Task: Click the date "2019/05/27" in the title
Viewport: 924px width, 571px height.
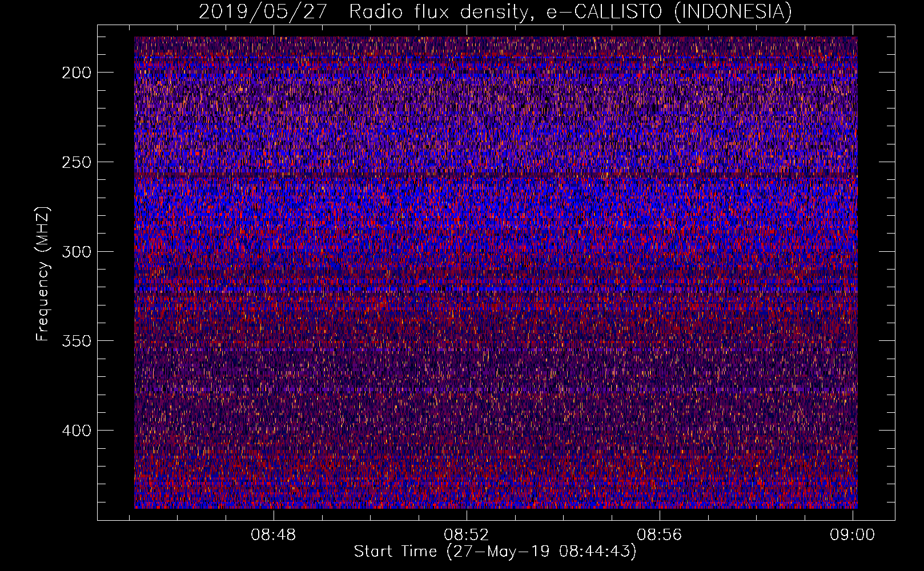Action: [x=263, y=12]
